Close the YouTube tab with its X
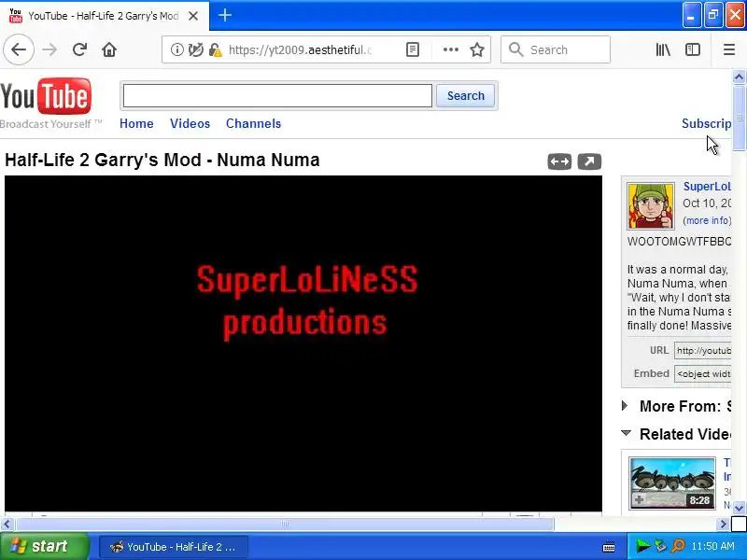Viewport: 747px width, 560px height. click(x=193, y=16)
